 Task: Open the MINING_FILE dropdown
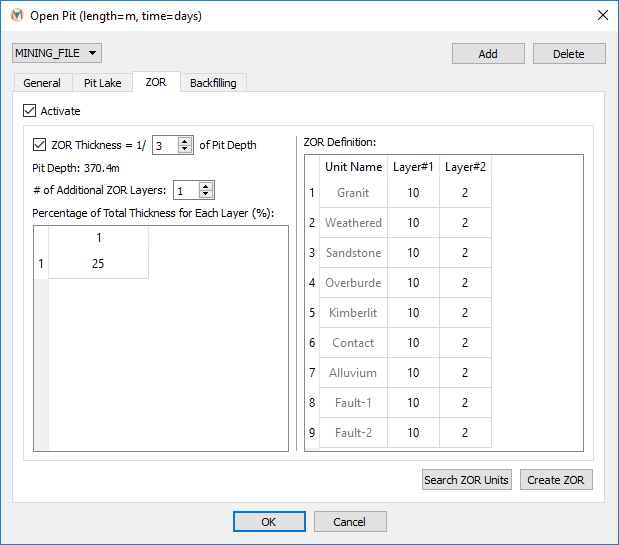[x=57, y=53]
